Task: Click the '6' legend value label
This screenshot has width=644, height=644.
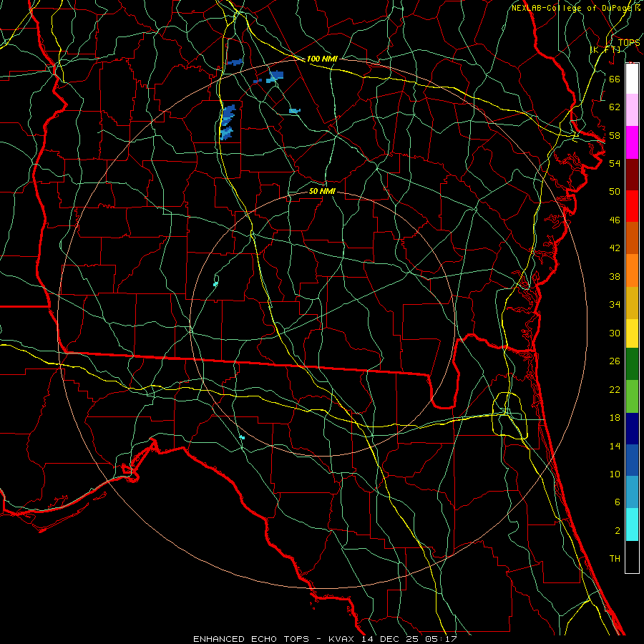Action: click(617, 502)
